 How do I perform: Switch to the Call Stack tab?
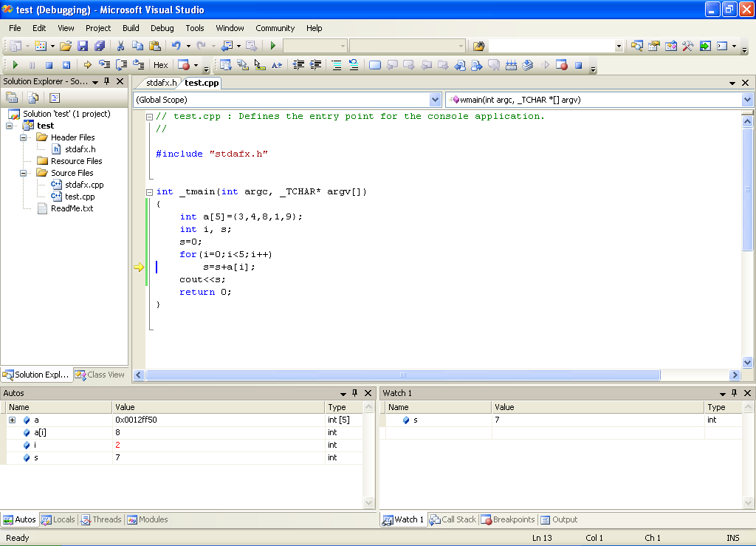[453, 519]
